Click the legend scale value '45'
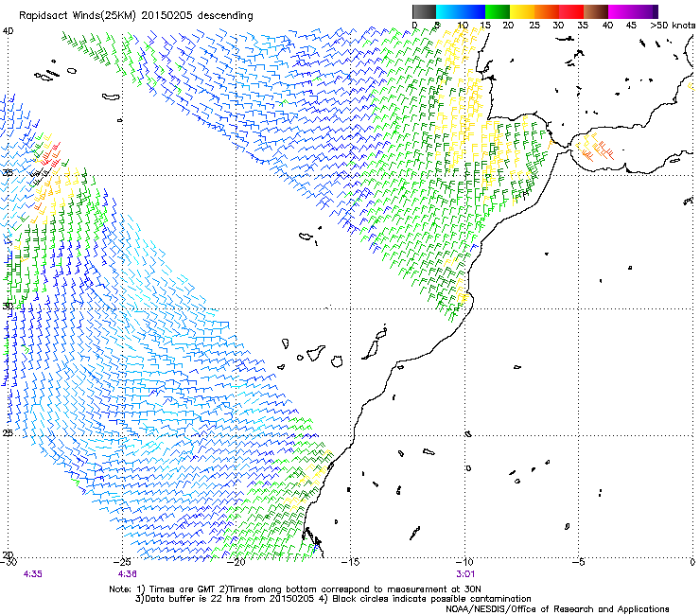Image resolution: width=700 pixels, height=615 pixels. click(x=631, y=26)
